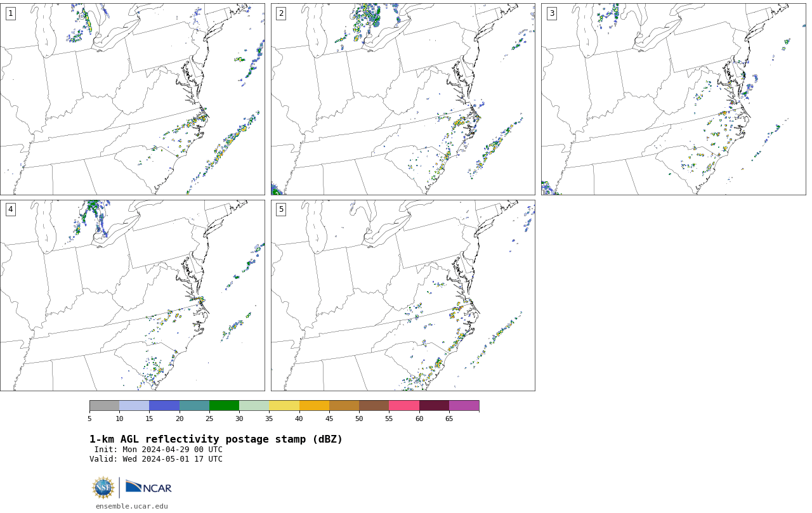
Task: Click the NSF logo icon
Action: pyautogui.click(x=103, y=488)
